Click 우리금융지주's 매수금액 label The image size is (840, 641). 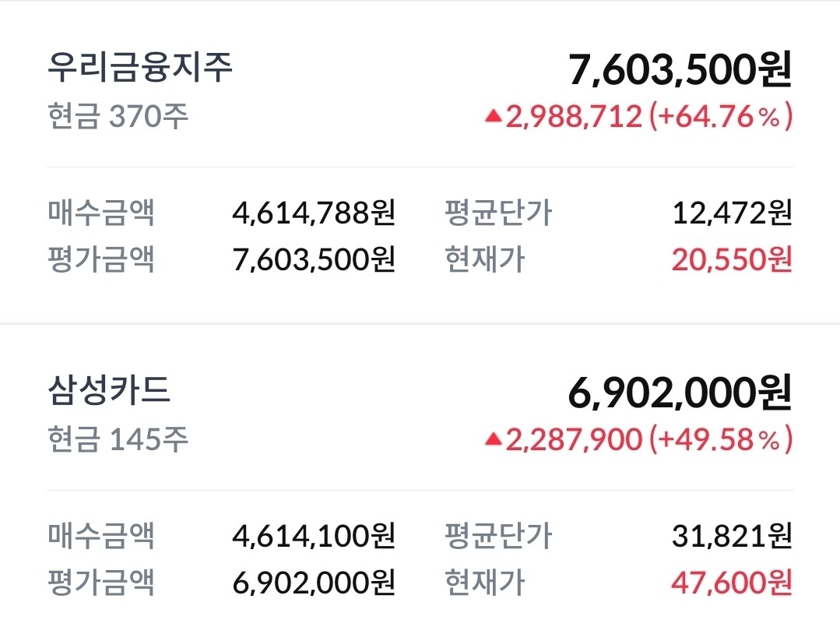[101, 212]
